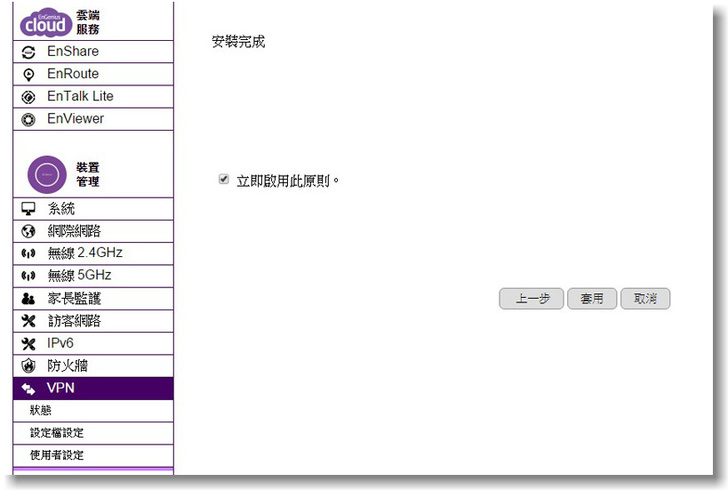Image resolution: width=728 pixels, height=490 pixels.
Task: Click the 系統 monitor icon
Action: [x=28, y=209]
